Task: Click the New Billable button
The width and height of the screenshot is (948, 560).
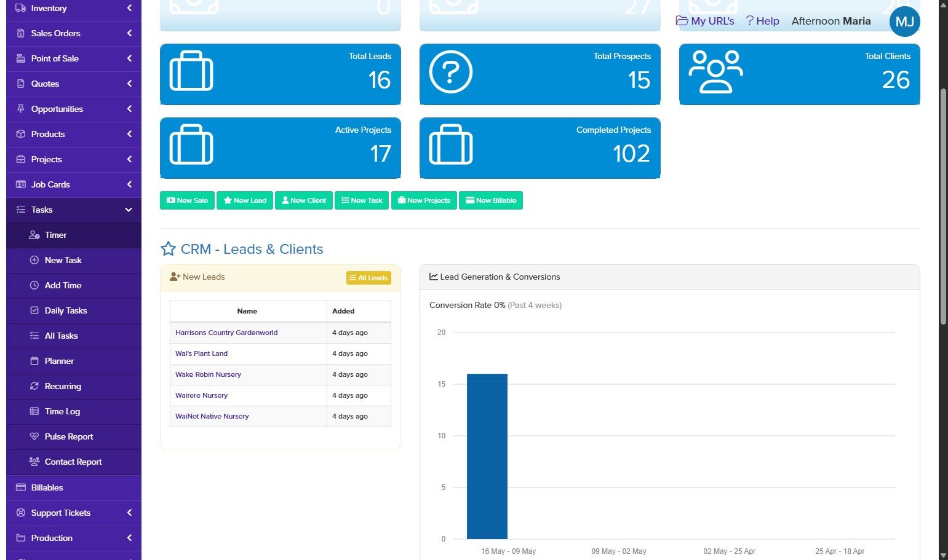Action: pos(491,200)
